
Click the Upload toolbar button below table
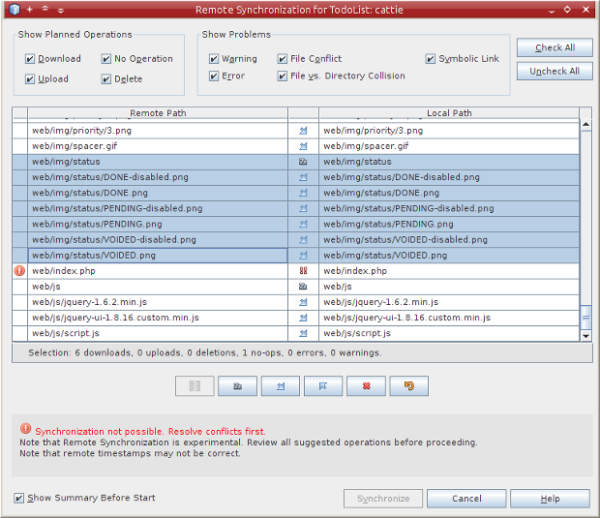click(x=322, y=385)
